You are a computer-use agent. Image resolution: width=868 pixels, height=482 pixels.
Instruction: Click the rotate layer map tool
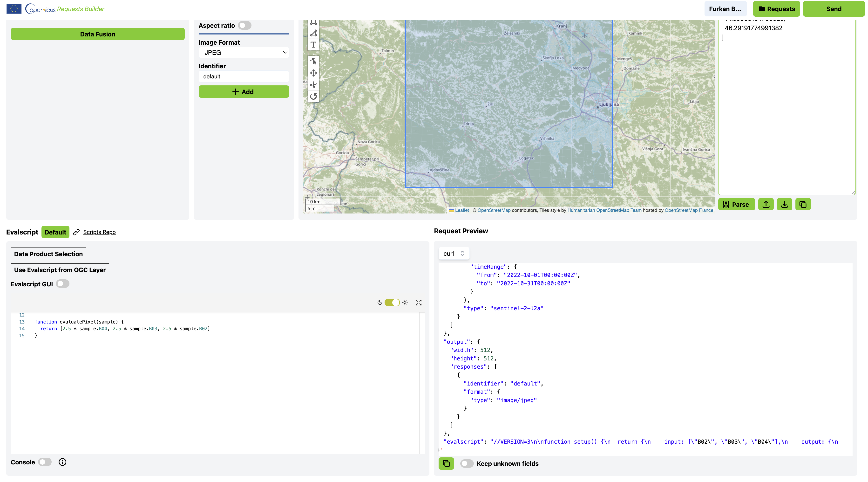pos(313,96)
